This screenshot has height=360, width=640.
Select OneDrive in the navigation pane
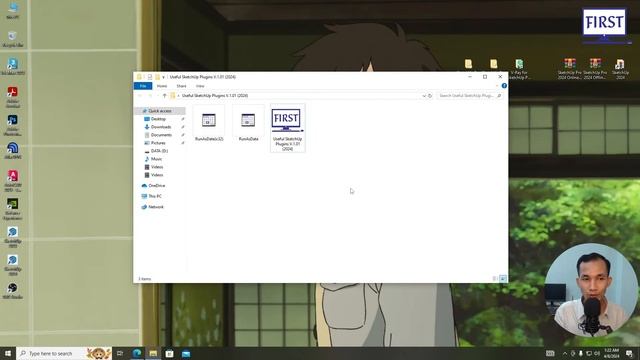pos(156,186)
